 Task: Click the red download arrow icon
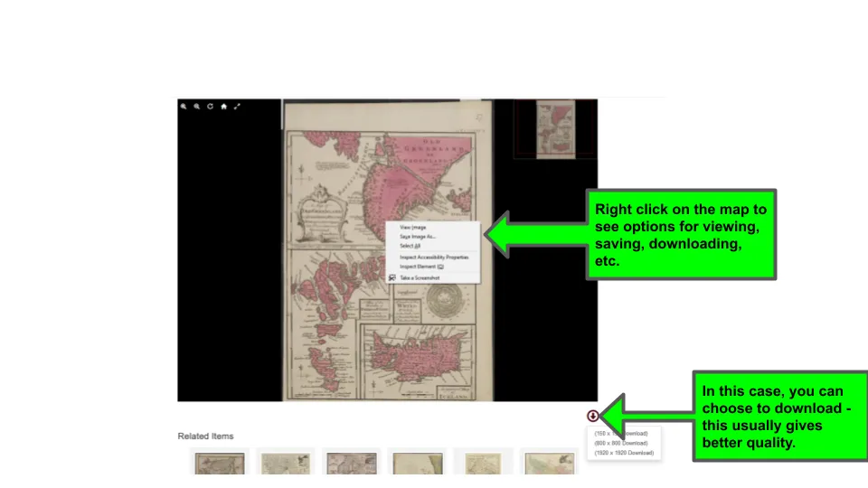[592, 416]
